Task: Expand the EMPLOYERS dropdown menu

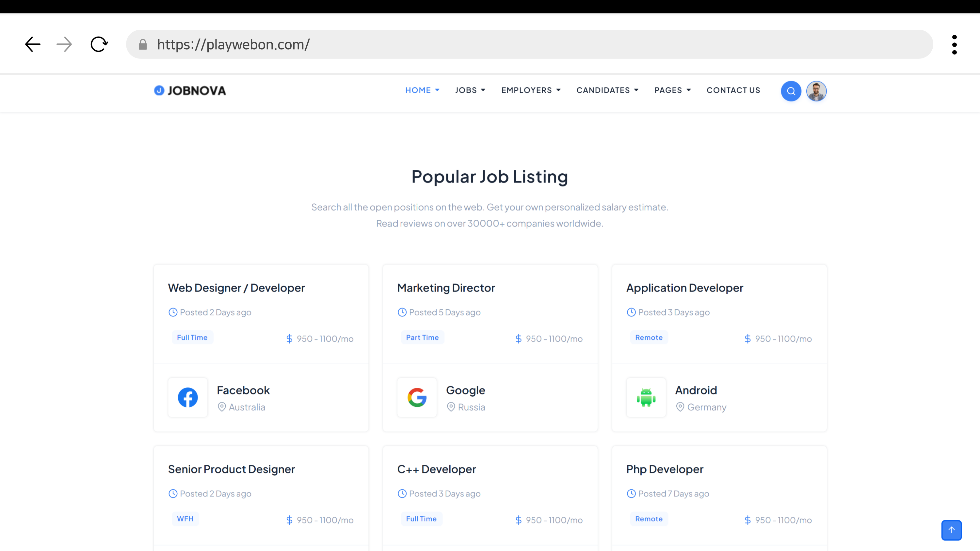Action: (531, 90)
